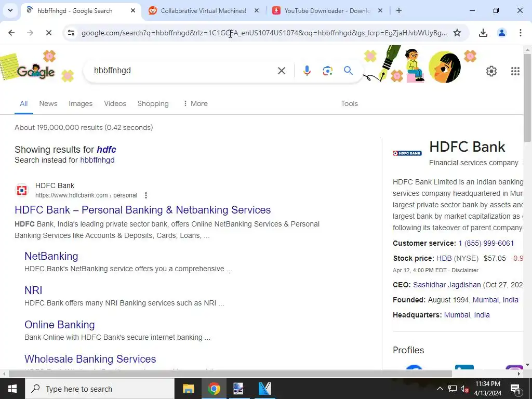Stop loading the page
Viewport: 532px width, 399px height.
48,33
